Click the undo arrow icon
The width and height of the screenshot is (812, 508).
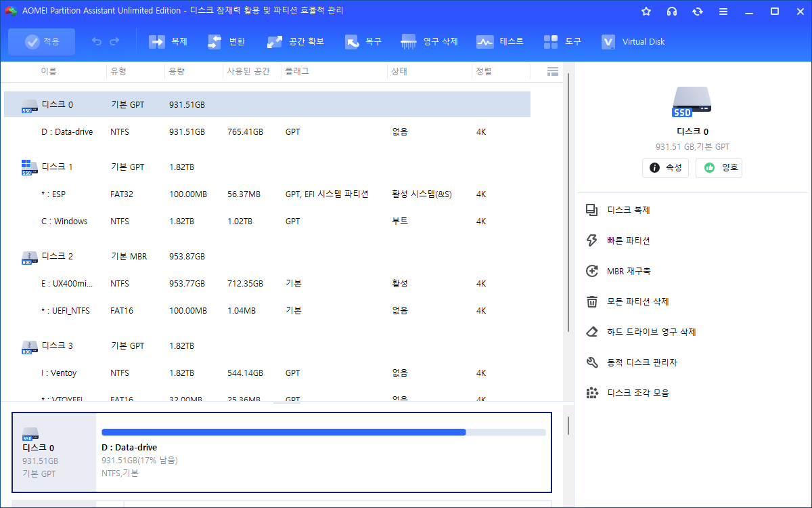click(97, 42)
